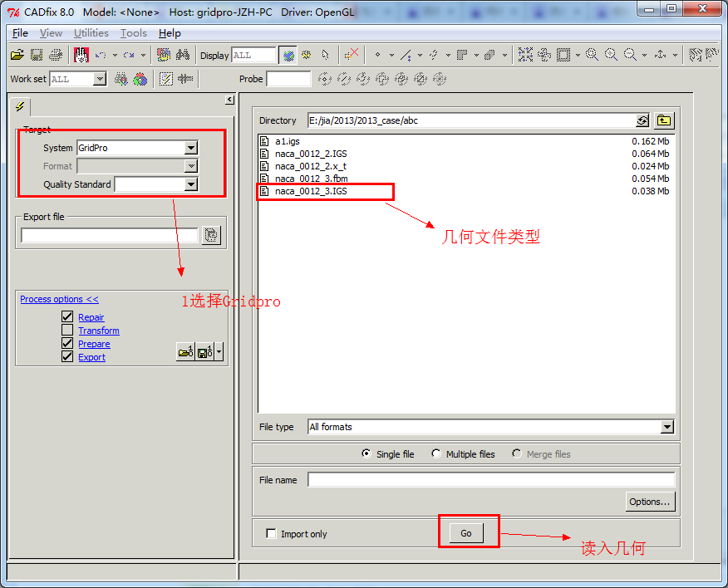Open the System dropdown showing GridPro
The image size is (728, 588).
pyautogui.click(x=191, y=148)
